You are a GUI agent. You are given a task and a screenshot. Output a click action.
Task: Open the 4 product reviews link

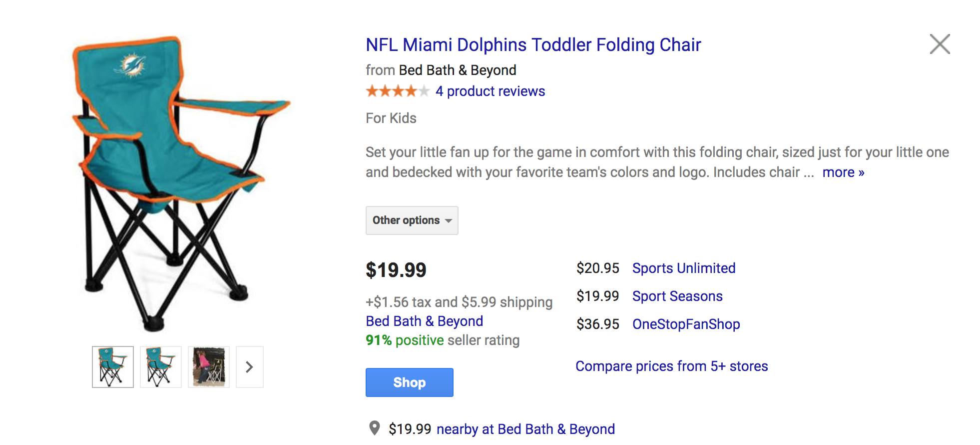tap(490, 91)
